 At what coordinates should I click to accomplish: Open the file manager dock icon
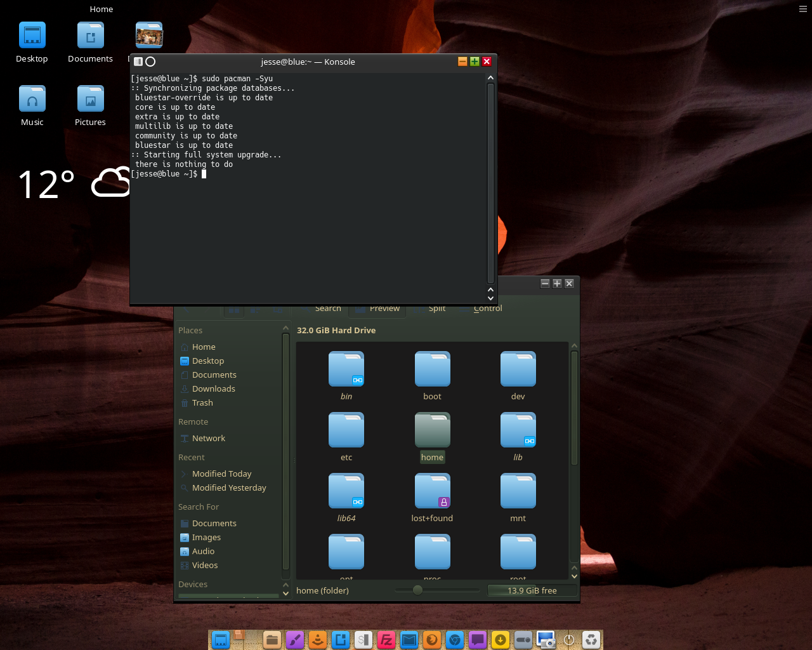point(272,640)
